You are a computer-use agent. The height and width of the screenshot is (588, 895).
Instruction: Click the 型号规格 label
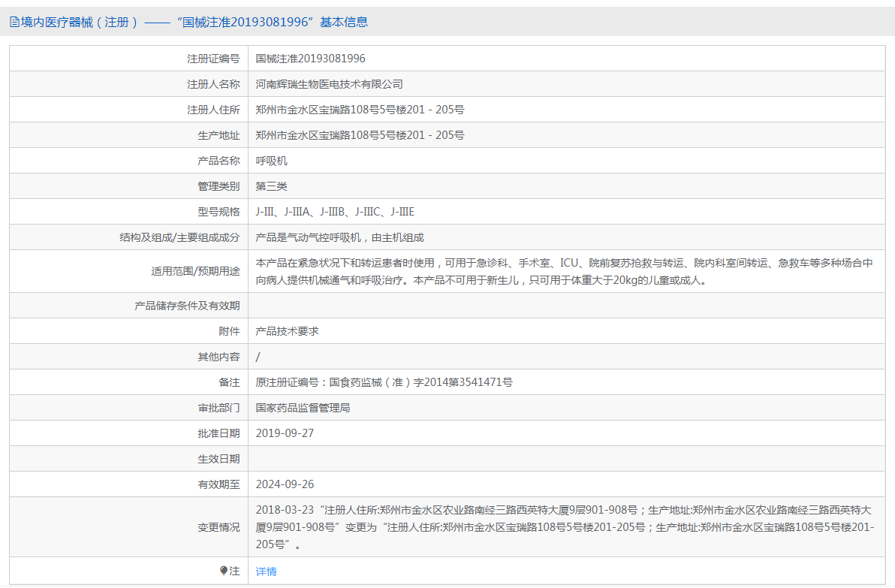pyautogui.click(x=218, y=212)
